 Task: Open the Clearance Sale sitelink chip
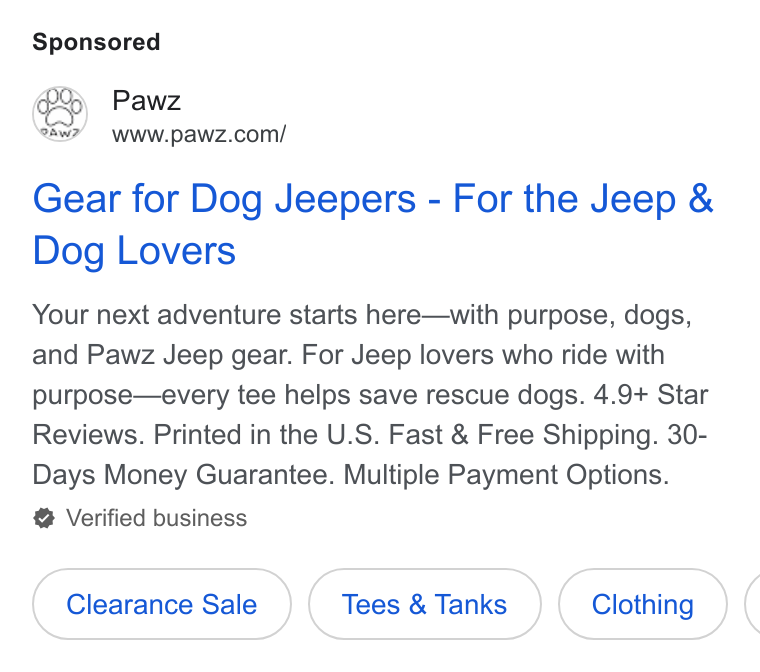162,604
